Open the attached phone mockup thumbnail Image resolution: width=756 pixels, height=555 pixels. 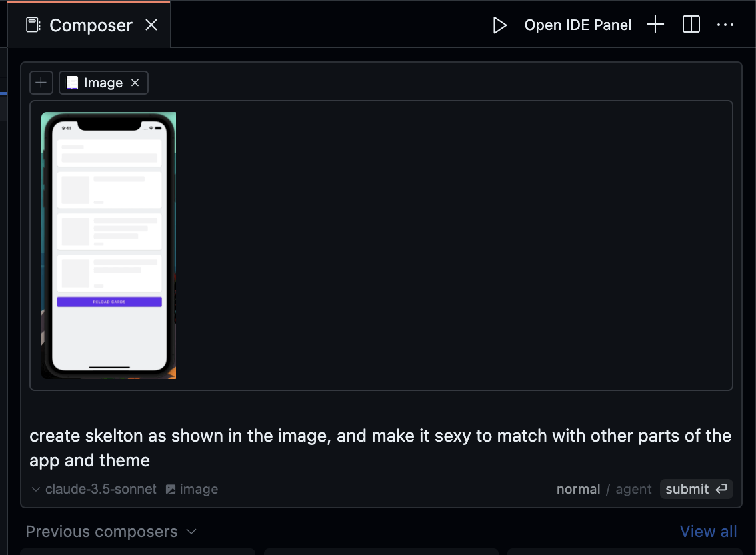(109, 245)
